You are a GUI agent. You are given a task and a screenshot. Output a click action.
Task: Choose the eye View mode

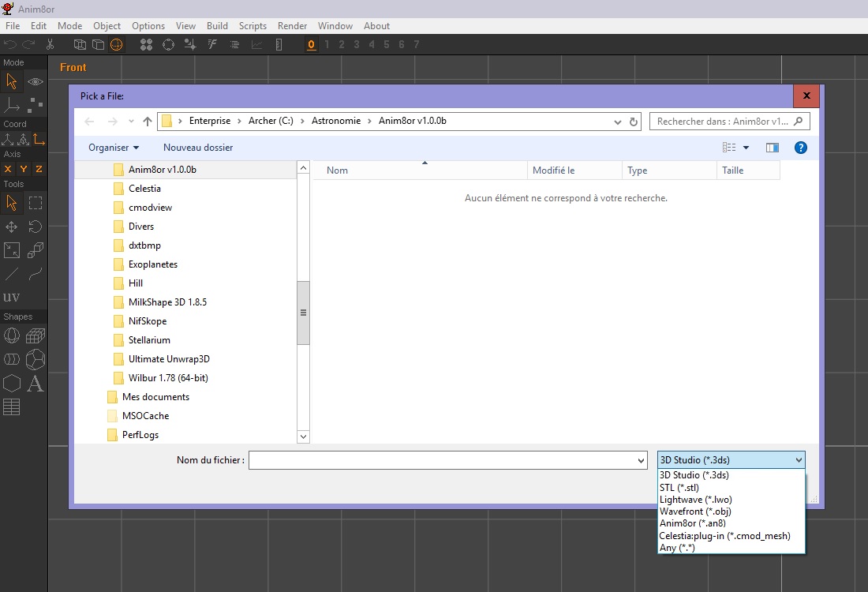click(x=36, y=81)
